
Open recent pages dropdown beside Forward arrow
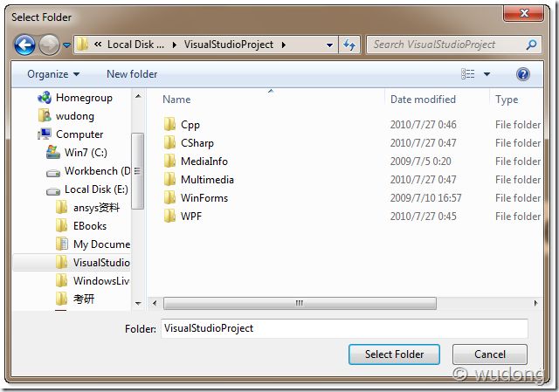click(66, 45)
